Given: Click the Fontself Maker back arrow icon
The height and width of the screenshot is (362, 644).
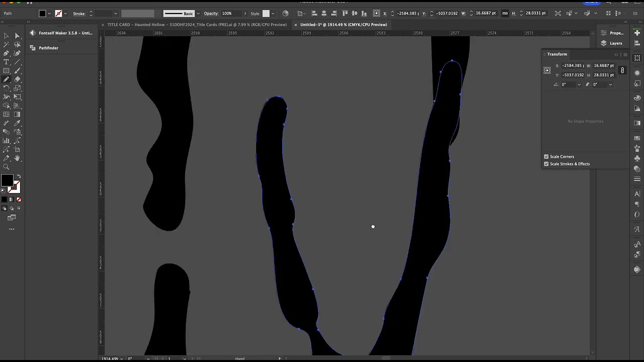Looking at the screenshot, I should [32, 33].
